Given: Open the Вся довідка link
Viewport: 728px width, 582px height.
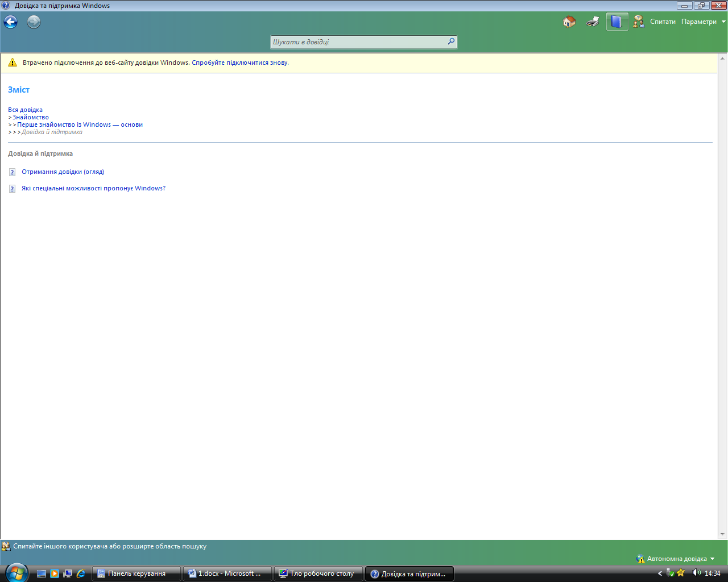Looking at the screenshot, I should coord(25,110).
